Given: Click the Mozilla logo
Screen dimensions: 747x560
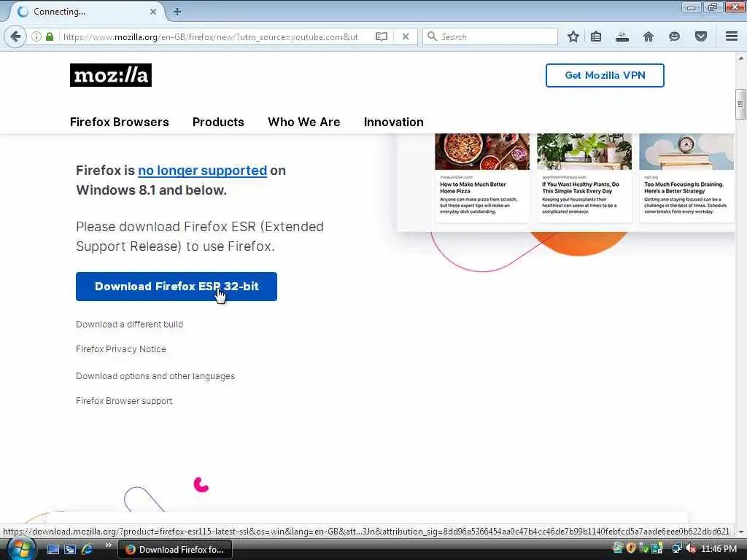Looking at the screenshot, I should 111,75.
